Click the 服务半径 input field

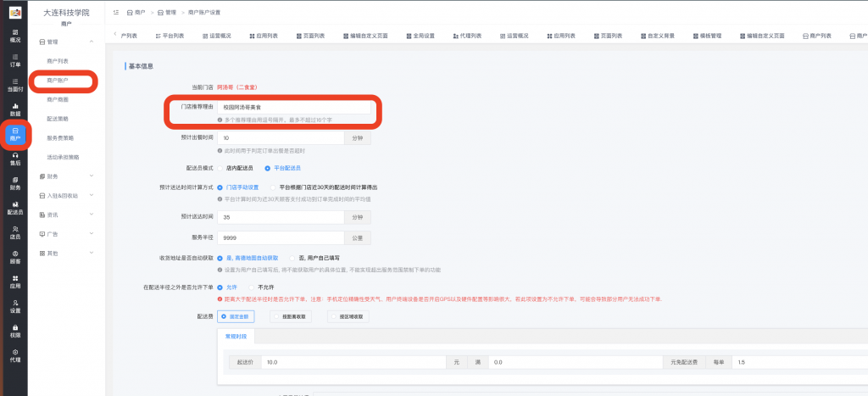coord(281,237)
